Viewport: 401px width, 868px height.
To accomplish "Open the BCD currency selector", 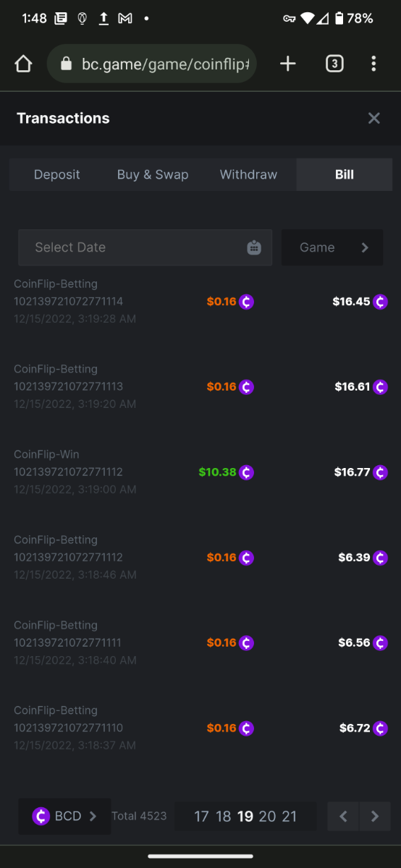I will coord(64,816).
